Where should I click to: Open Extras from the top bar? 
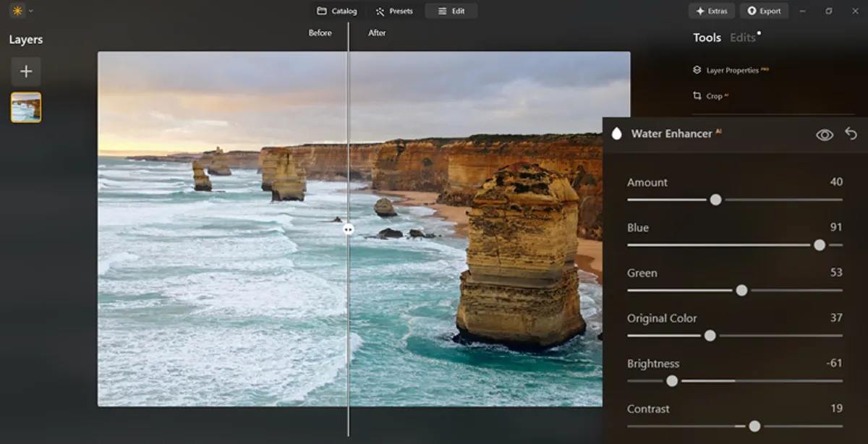712,10
